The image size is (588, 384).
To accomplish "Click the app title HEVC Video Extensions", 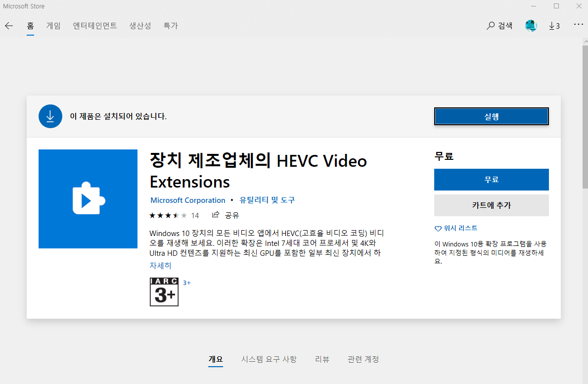I will tap(258, 172).
